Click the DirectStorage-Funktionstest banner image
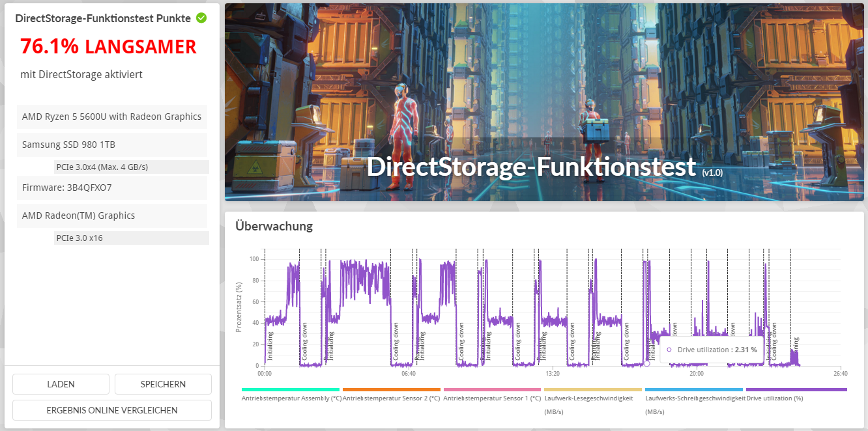This screenshot has height=431, width=868. [544, 102]
